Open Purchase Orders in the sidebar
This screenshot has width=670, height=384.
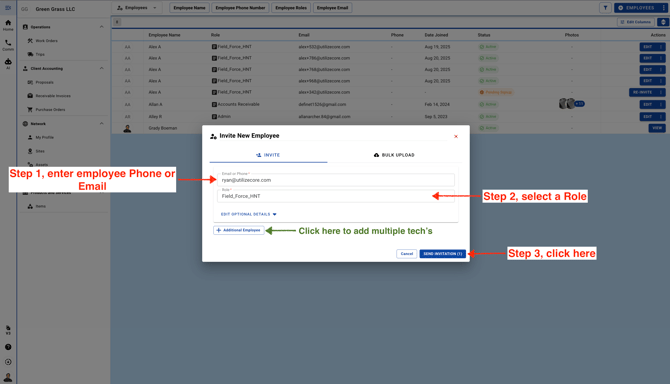coord(50,109)
